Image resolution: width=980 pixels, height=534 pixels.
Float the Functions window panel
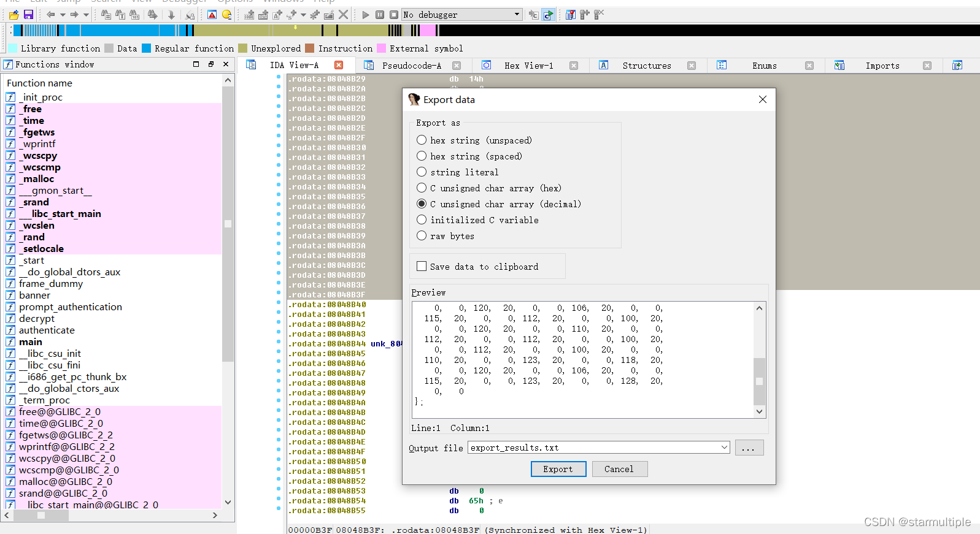point(210,64)
